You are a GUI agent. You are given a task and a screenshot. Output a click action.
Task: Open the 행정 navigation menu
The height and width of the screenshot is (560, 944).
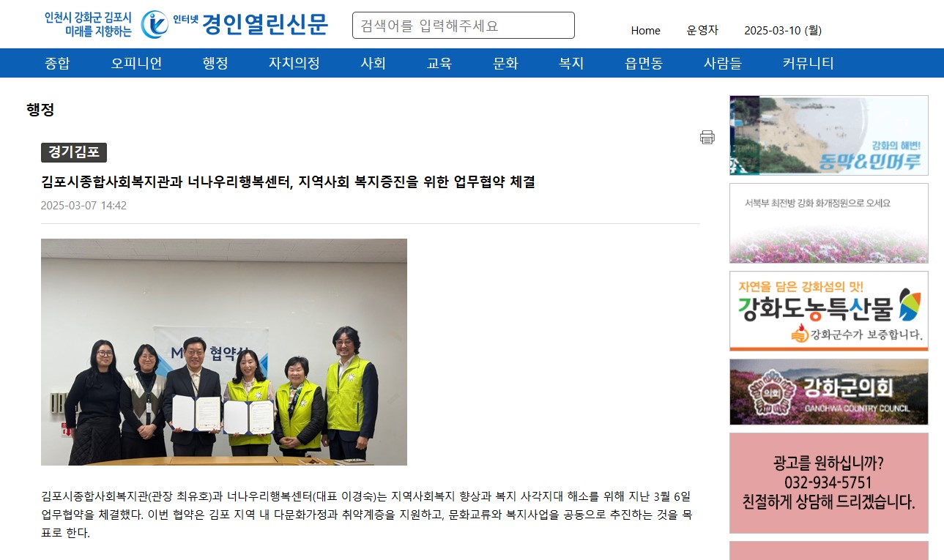(x=215, y=63)
